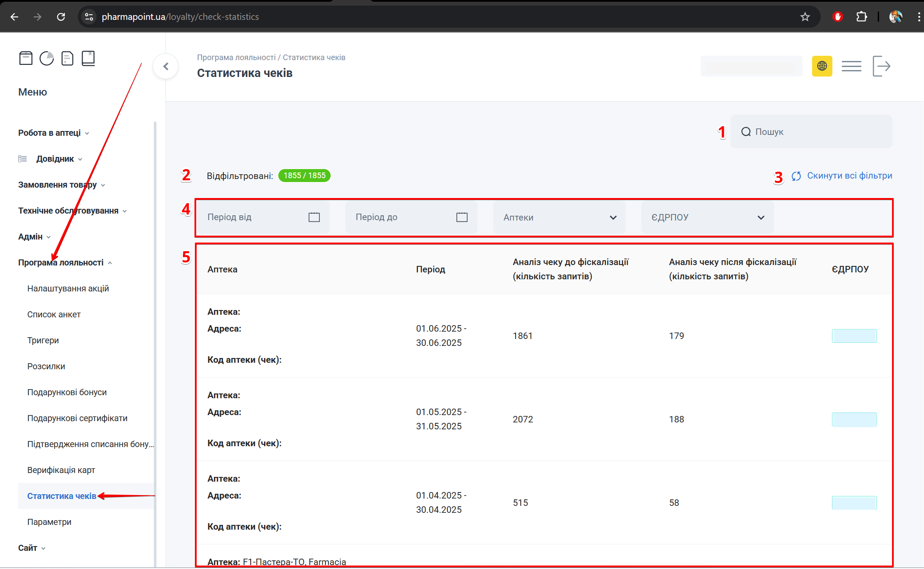Image resolution: width=924 pixels, height=569 pixels.
Task: Click the document icon in sidebar top
Action: [67, 58]
